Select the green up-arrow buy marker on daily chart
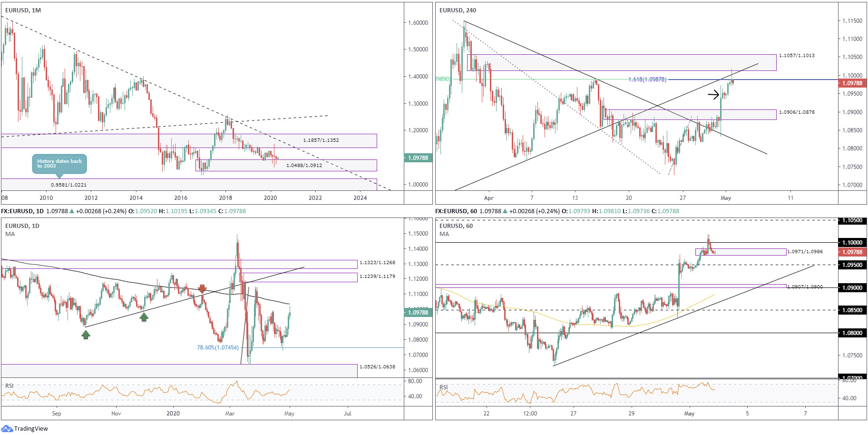This screenshot has height=435, width=868. click(86, 335)
